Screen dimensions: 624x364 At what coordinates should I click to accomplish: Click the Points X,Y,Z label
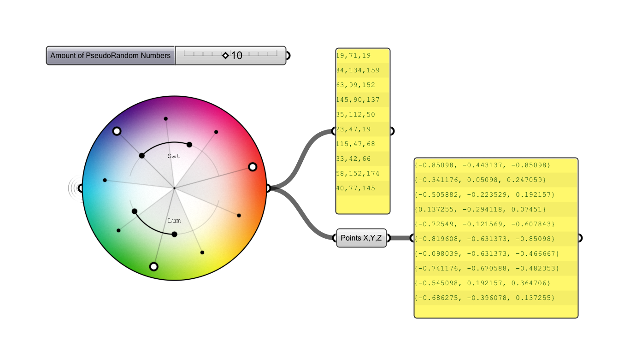(x=361, y=238)
